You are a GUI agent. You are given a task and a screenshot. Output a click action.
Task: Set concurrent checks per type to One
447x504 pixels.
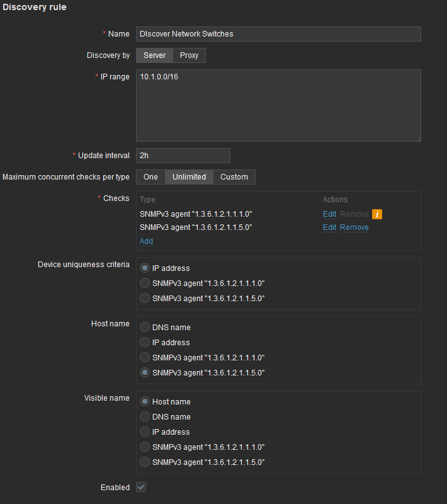coord(150,177)
